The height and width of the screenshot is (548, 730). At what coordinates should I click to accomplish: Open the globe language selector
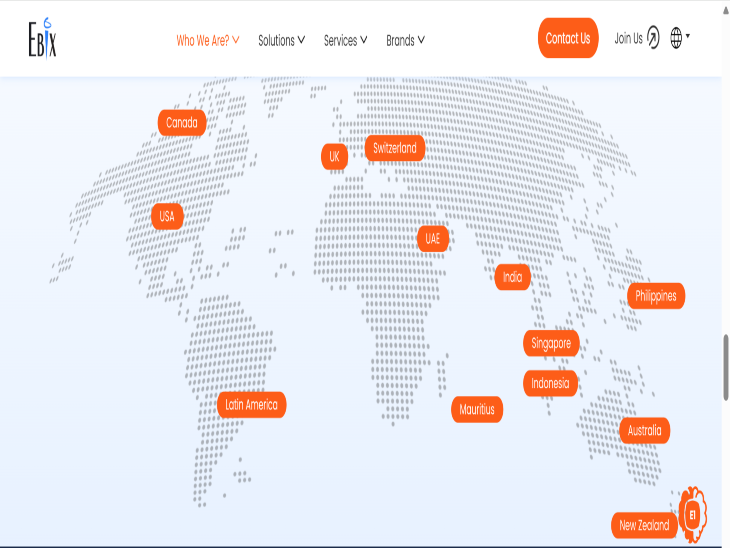(x=680, y=38)
